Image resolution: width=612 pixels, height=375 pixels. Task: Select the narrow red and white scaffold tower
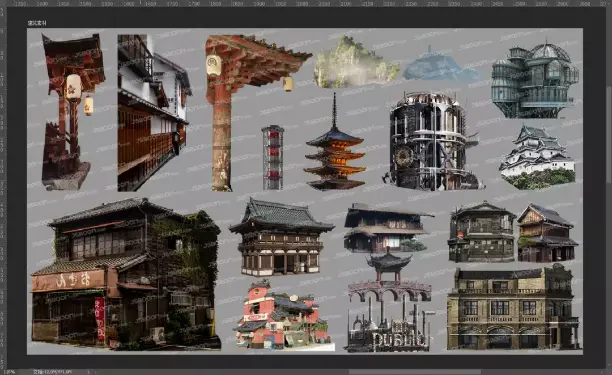[273, 158]
